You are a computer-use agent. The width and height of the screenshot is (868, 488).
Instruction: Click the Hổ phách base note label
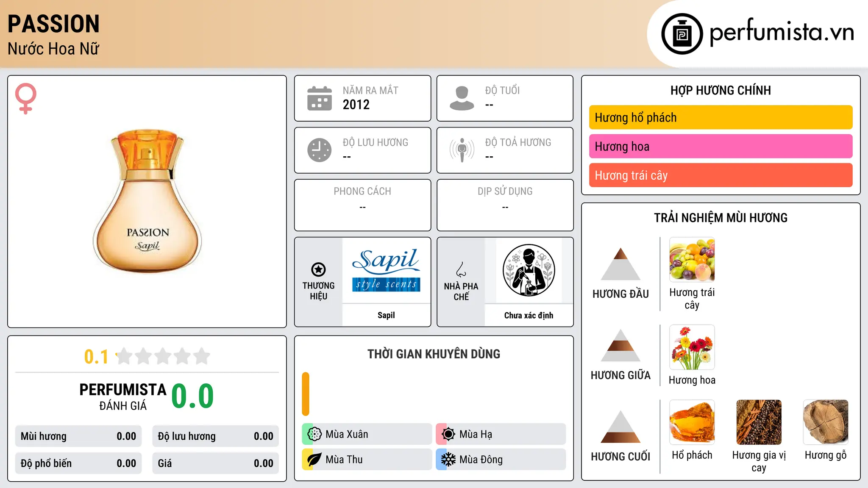click(692, 455)
